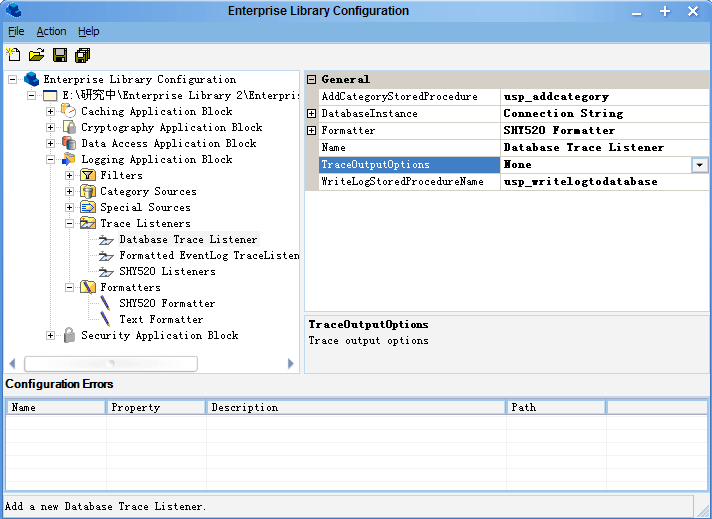The image size is (712, 519).
Task: Click the Trace Listeners folder icon
Action: 88,223
